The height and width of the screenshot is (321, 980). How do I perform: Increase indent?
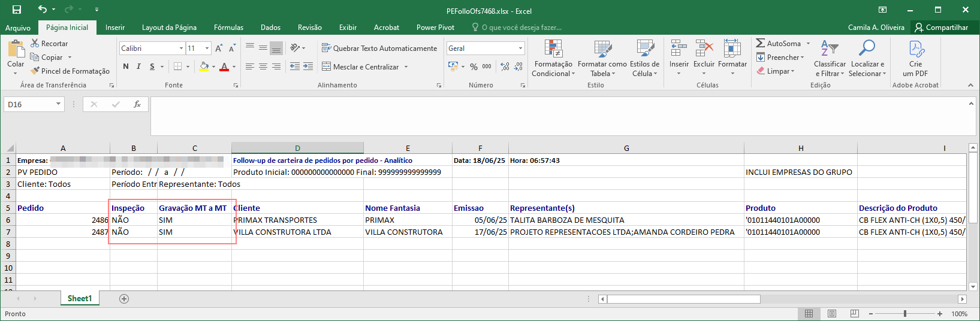(308, 66)
